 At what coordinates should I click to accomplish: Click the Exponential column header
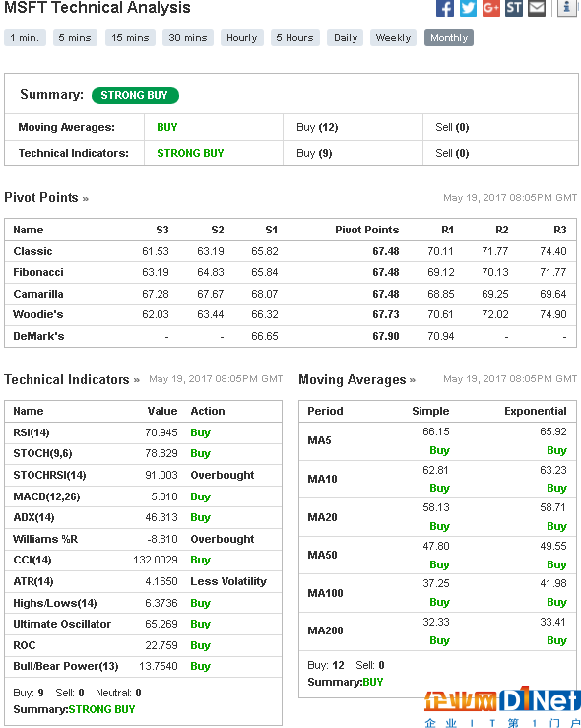coord(536,411)
